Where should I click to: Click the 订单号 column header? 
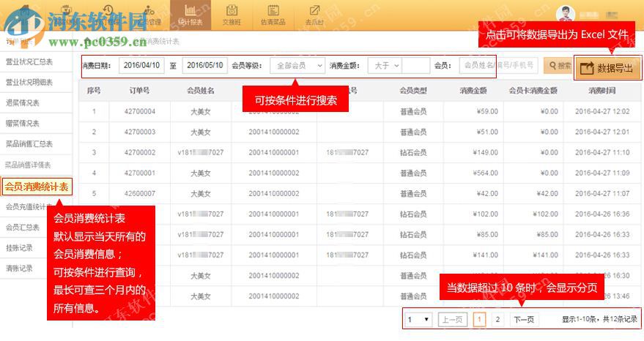pyautogui.click(x=140, y=91)
